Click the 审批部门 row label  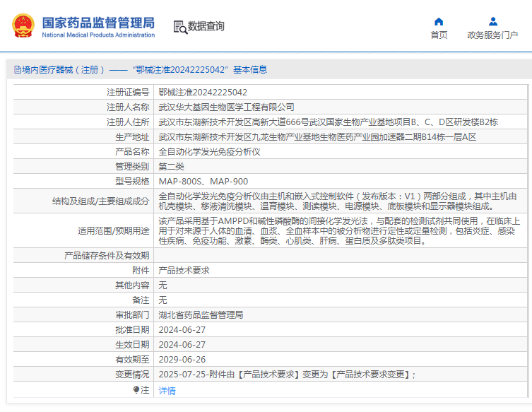point(132,315)
